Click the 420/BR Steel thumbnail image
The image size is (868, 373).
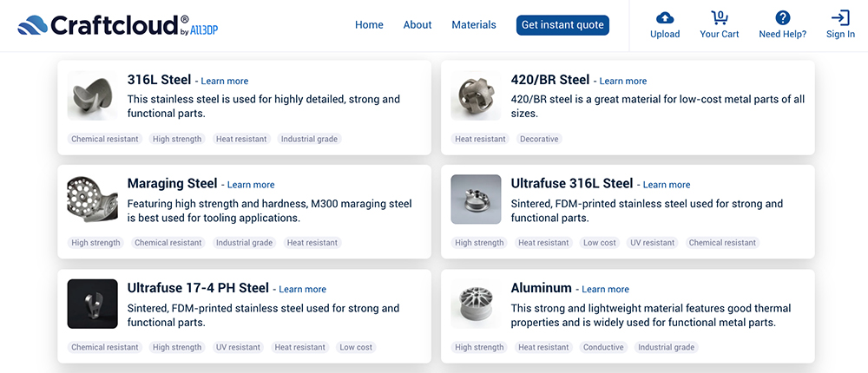click(x=476, y=95)
